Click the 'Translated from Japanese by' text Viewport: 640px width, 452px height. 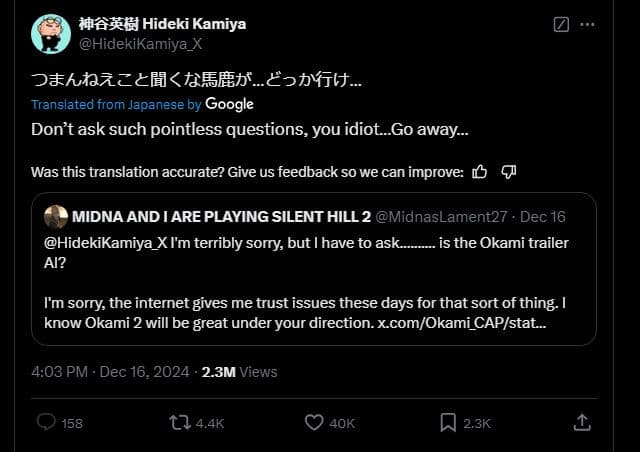pyautogui.click(x=116, y=104)
